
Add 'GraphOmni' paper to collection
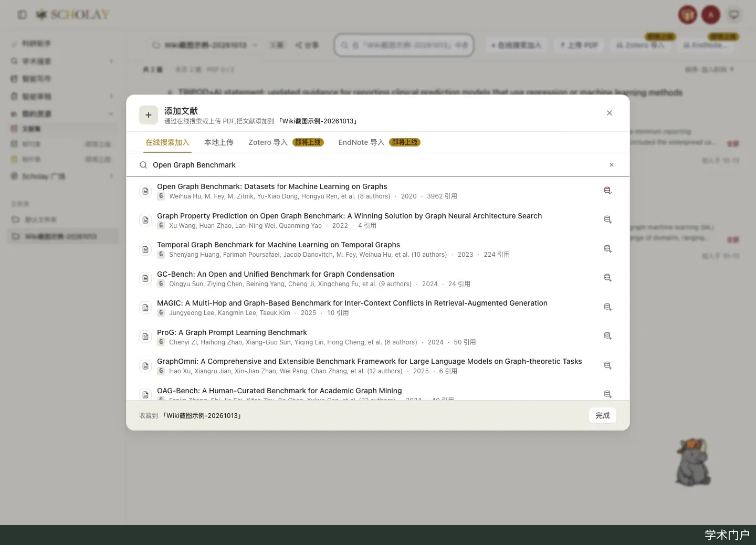pos(608,365)
